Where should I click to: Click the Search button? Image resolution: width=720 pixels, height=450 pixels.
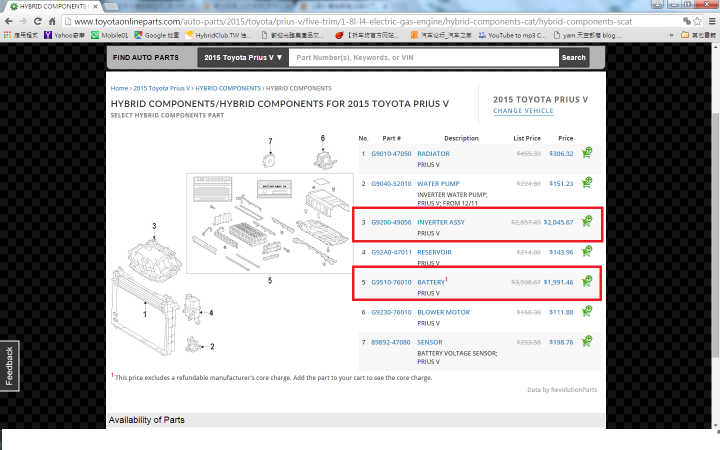[x=574, y=57]
